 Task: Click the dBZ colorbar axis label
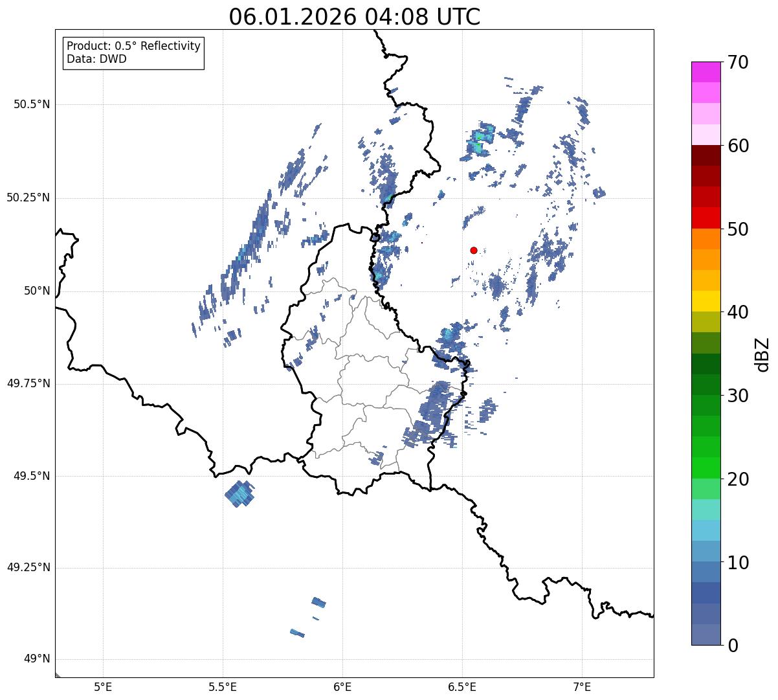click(x=762, y=354)
